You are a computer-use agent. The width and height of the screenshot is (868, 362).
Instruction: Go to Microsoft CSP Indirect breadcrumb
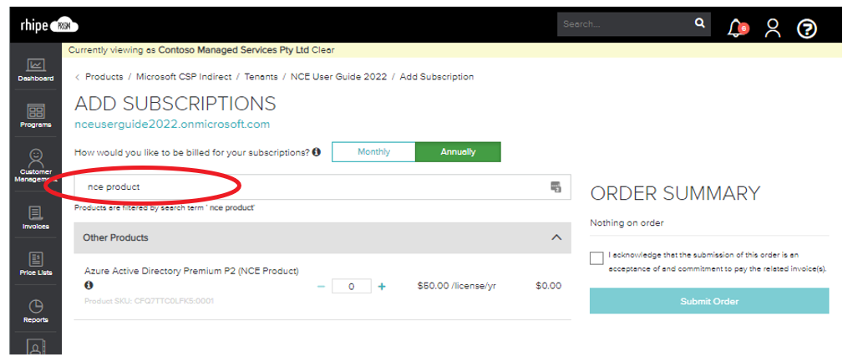[x=184, y=77]
